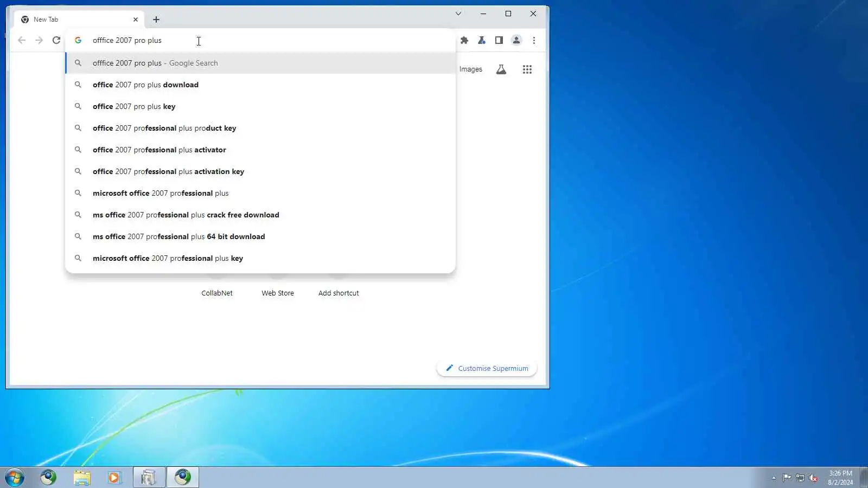Choose 'microsoft office 2007 professional plus' suggestion

pyautogui.click(x=260, y=193)
